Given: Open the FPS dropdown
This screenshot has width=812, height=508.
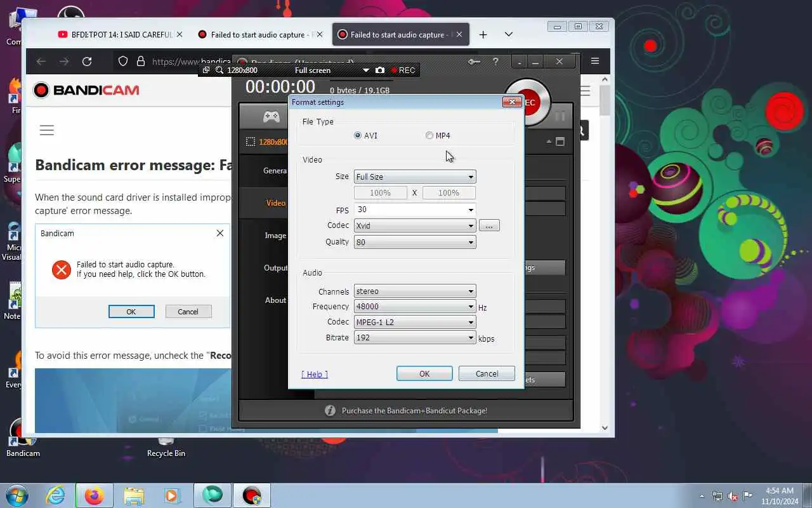Looking at the screenshot, I should click(415, 210).
